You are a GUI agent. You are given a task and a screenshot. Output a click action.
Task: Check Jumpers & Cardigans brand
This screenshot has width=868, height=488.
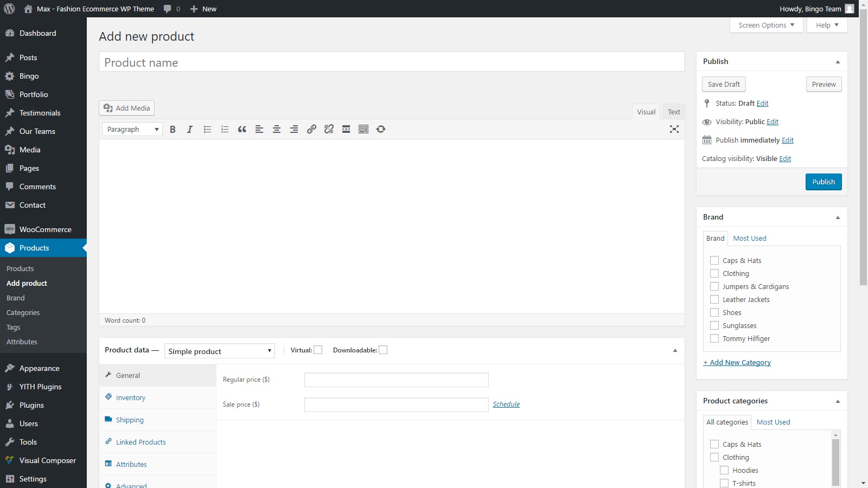point(714,286)
